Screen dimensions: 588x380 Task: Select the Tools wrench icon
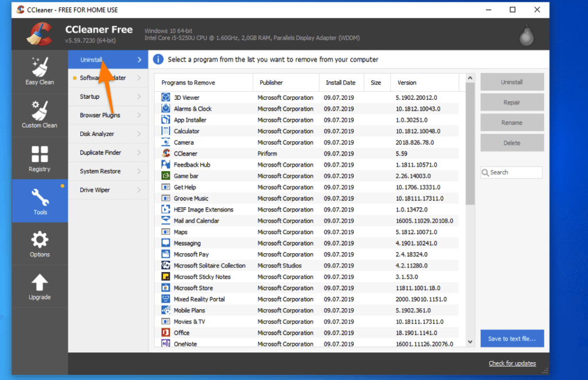(x=40, y=197)
